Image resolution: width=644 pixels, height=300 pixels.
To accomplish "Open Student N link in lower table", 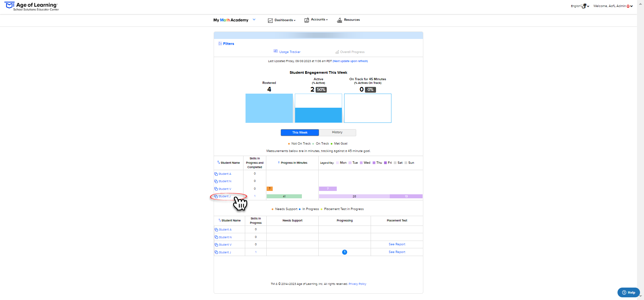I will click(x=225, y=237).
